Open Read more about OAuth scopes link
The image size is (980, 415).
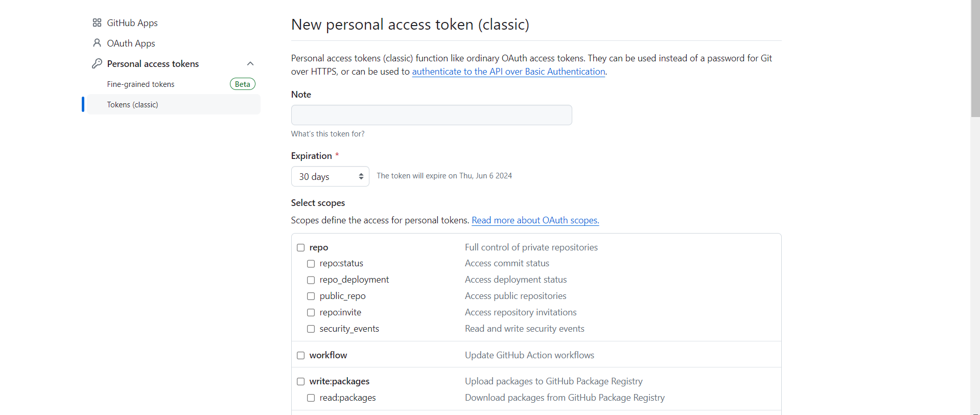pyautogui.click(x=535, y=220)
